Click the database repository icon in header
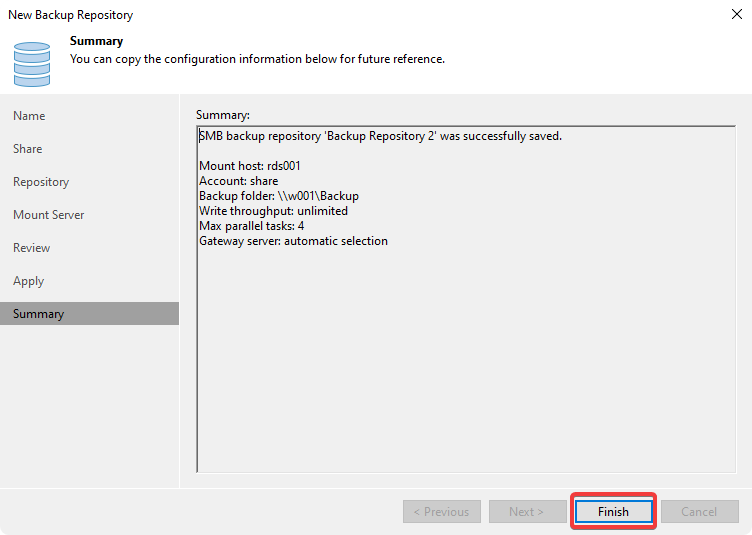This screenshot has width=752, height=535. [32, 63]
